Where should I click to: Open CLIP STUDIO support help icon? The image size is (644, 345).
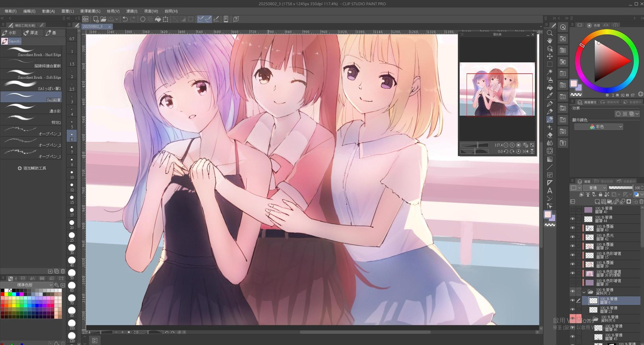236,19
